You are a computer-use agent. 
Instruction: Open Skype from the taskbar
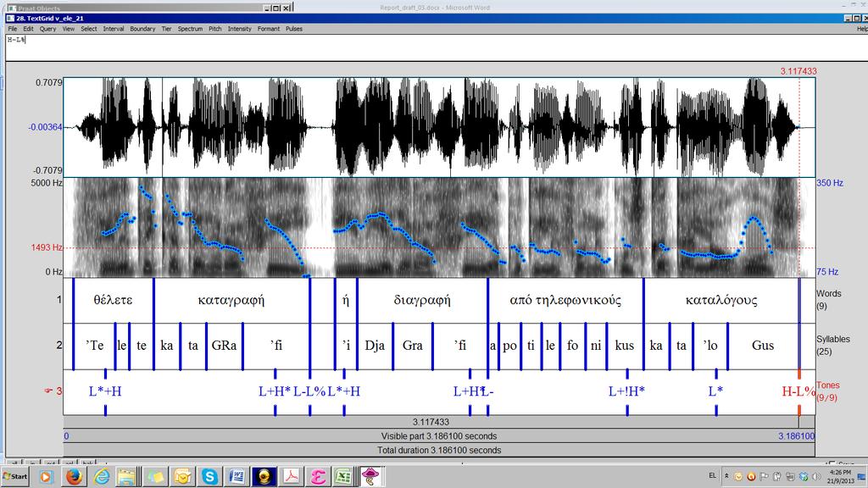[x=210, y=476]
